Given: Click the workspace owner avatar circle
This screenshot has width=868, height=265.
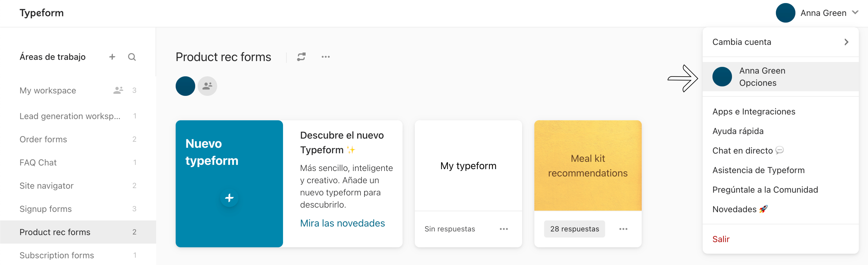Looking at the screenshot, I should tap(185, 86).
